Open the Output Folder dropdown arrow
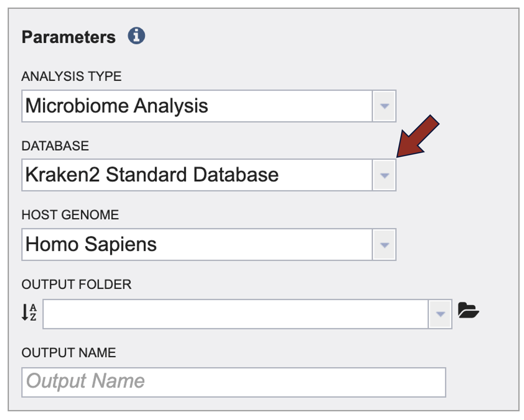 (440, 314)
